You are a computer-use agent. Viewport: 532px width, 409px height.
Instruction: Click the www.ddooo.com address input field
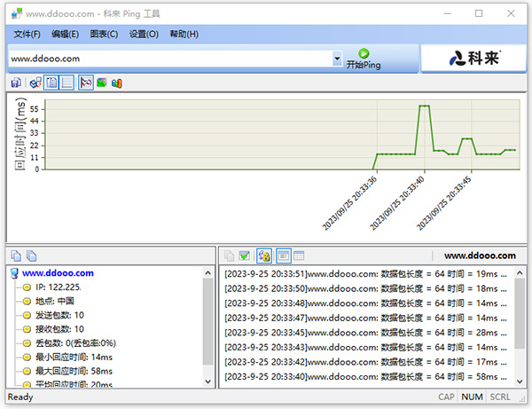[170, 59]
